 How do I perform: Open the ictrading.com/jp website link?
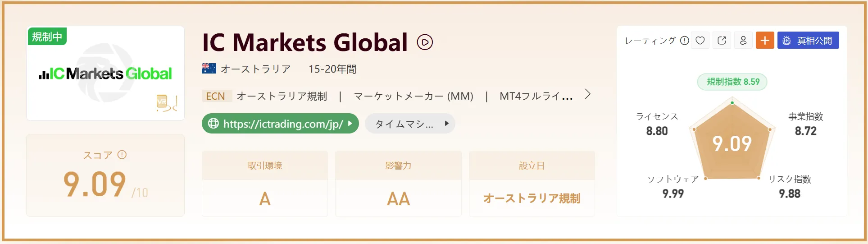[280, 124]
